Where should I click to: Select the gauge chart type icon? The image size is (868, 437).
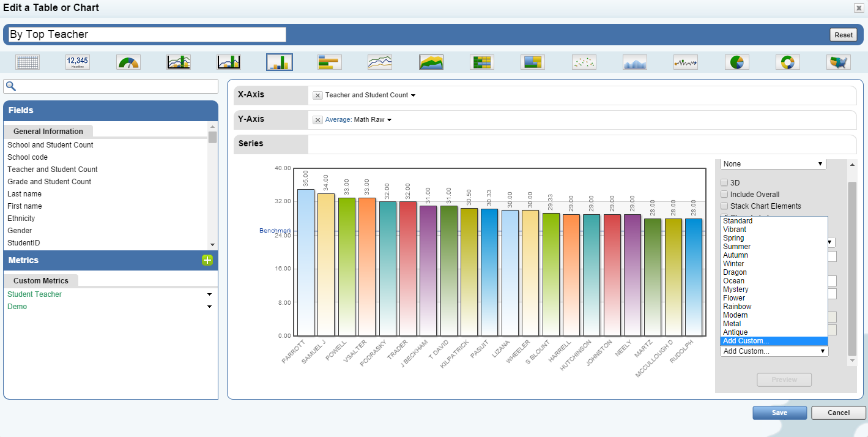[128, 62]
